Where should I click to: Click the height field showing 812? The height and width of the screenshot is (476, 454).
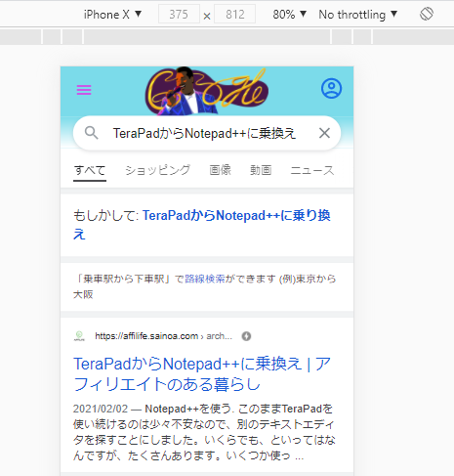pyautogui.click(x=234, y=15)
